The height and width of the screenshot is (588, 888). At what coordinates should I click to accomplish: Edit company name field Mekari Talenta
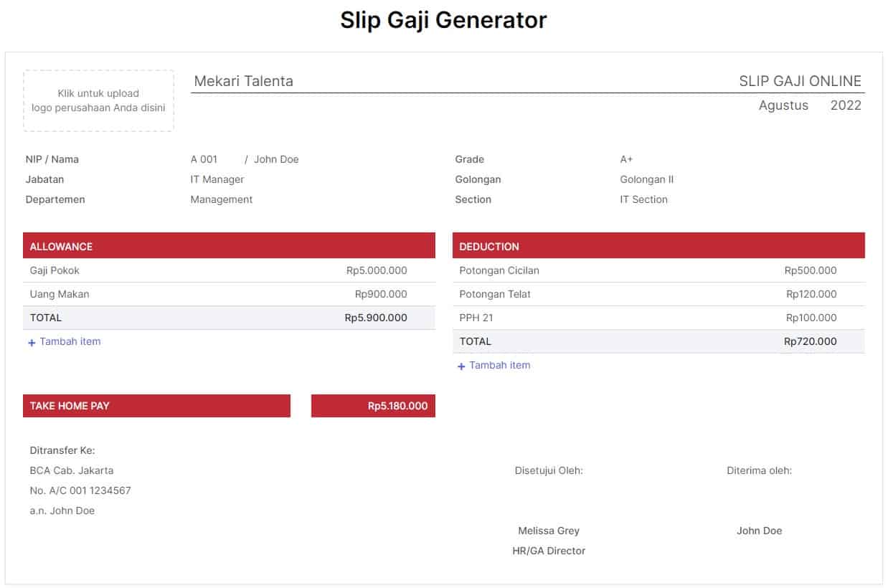[x=243, y=81]
